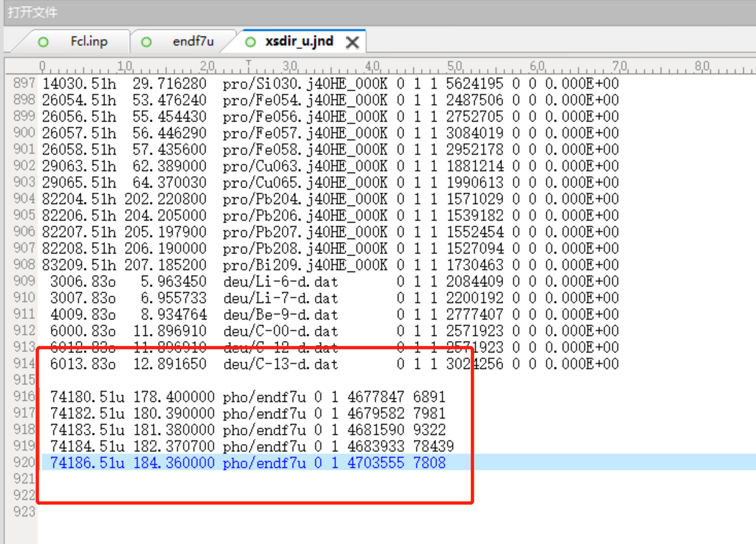756x544 pixels.
Task: Click the pro/Fe056.j40HE_000K path text
Action: point(305,117)
